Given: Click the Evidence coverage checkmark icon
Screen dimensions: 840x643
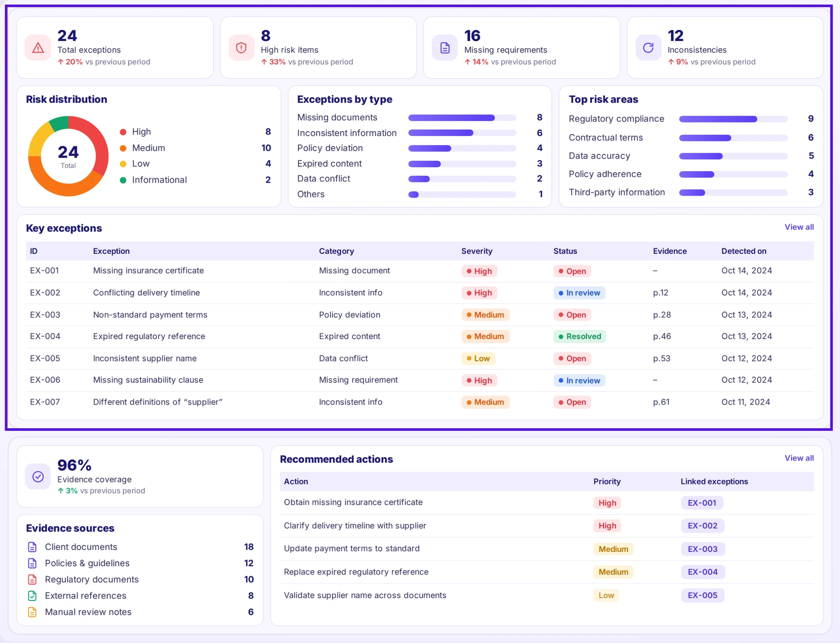Looking at the screenshot, I should click(x=38, y=476).
